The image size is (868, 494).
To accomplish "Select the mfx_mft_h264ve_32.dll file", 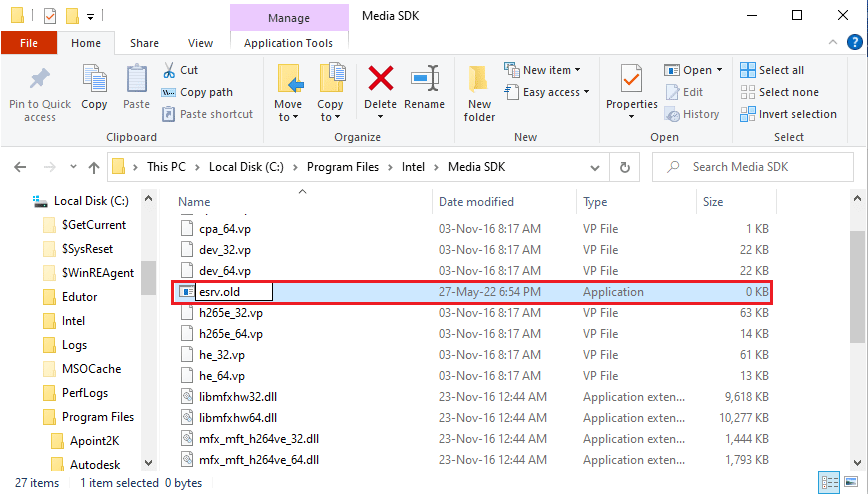I will tap(259, 439).
